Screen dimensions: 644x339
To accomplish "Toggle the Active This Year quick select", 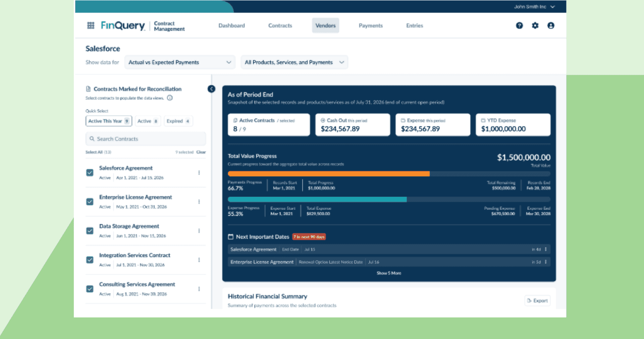I will tap(109, 121).
